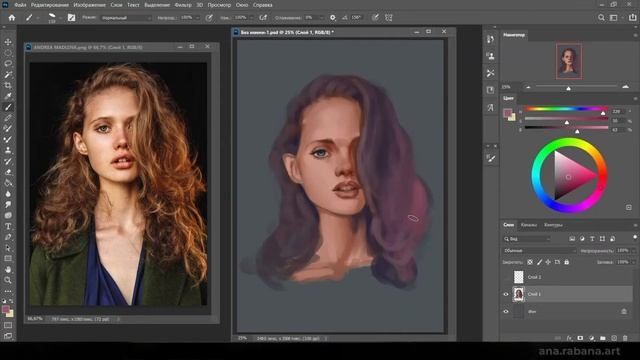Open the brush preset picker arrow
This screenshot has width=640, height=360.
click(61, 18)
